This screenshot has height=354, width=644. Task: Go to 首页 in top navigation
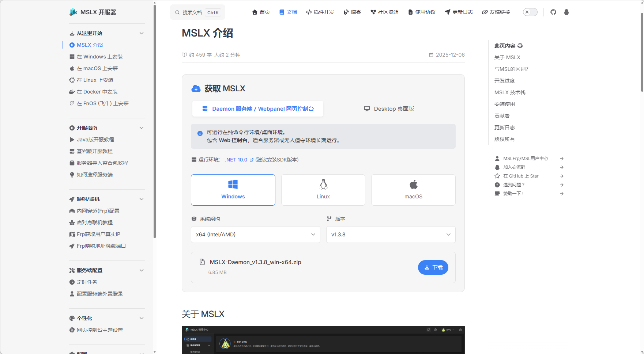coord(261,12)
